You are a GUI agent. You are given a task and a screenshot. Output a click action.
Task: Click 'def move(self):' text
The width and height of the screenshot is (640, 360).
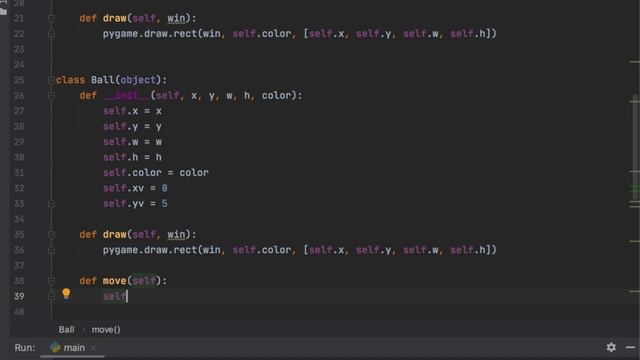click(123, 281)
